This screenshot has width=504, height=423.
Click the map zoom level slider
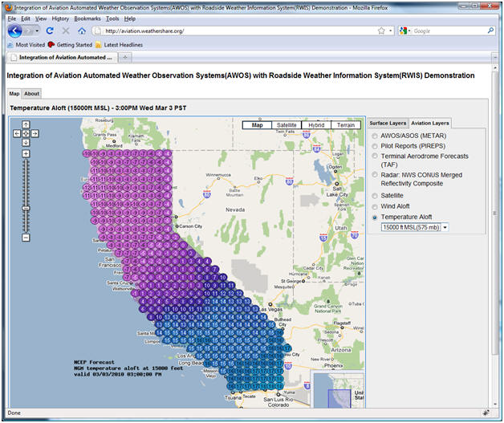point(26,207)
